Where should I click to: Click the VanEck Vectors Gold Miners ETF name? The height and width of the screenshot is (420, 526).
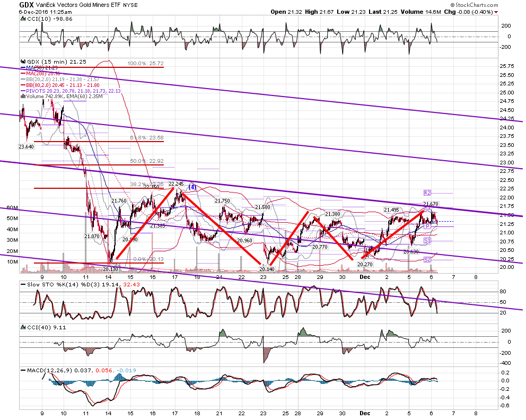(78, 5)
